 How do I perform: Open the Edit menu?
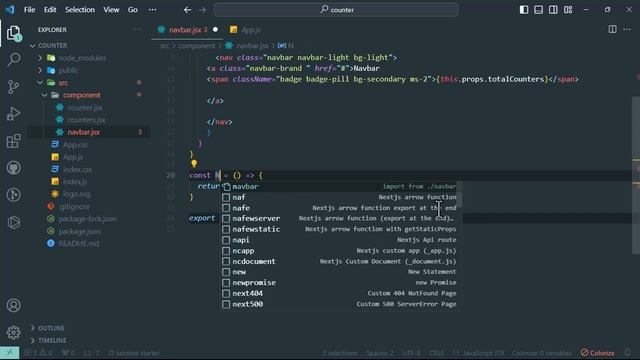50,9
